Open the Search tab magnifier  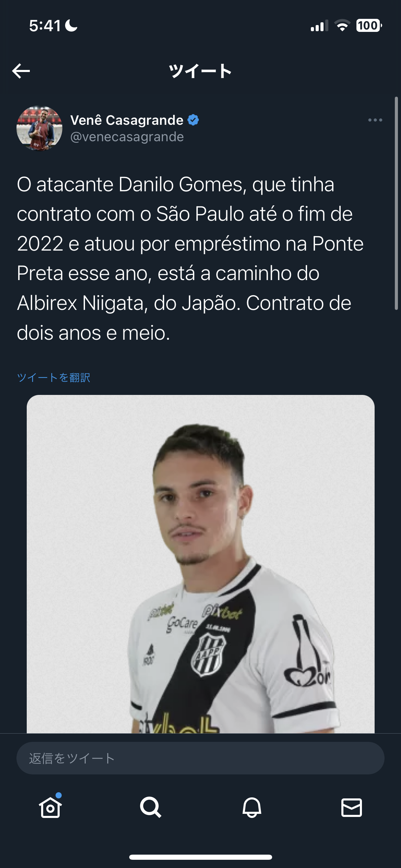point(150,807)
